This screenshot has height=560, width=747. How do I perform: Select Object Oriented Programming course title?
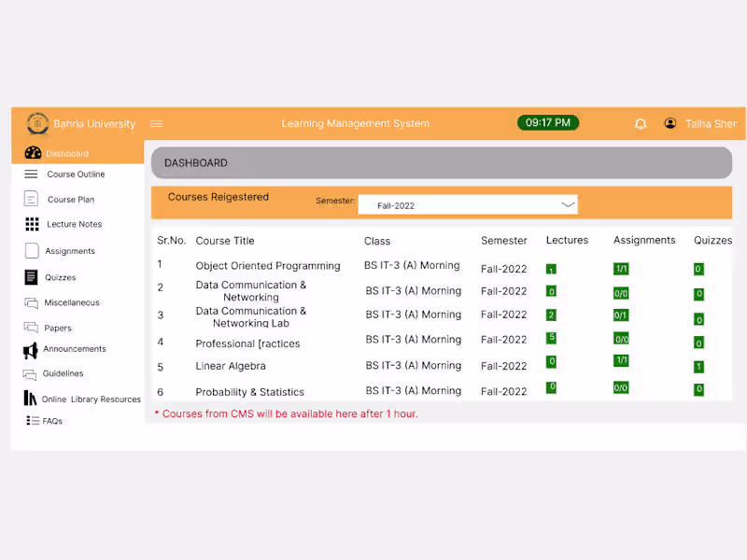268,266
